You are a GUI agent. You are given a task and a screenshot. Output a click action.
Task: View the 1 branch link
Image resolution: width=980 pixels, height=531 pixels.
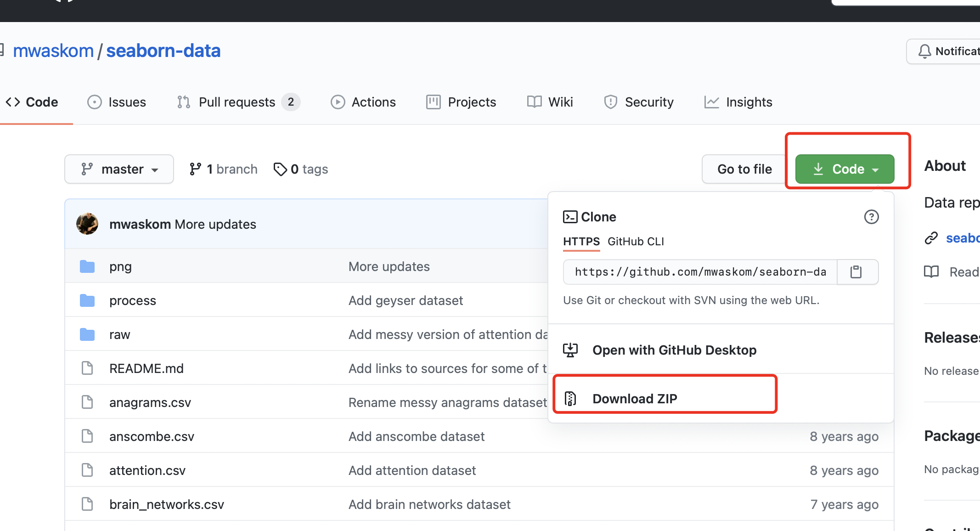[x=224, y=169]
